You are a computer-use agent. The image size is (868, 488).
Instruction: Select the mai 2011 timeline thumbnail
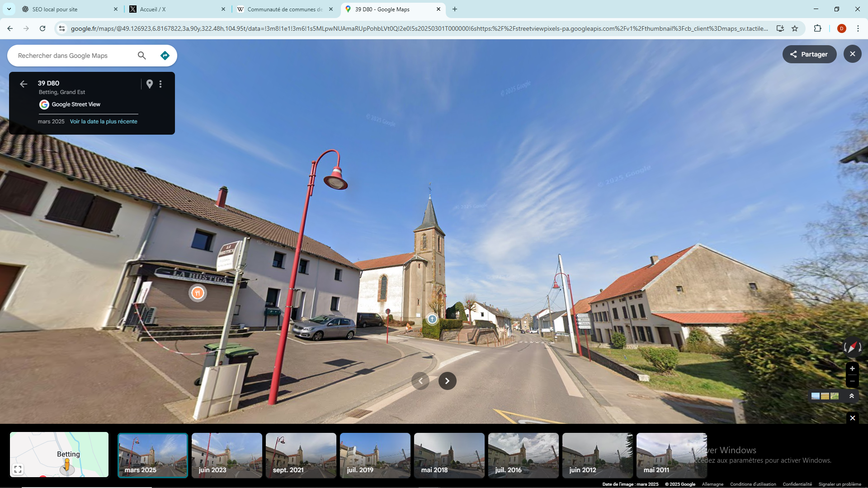tap(672, 455)
